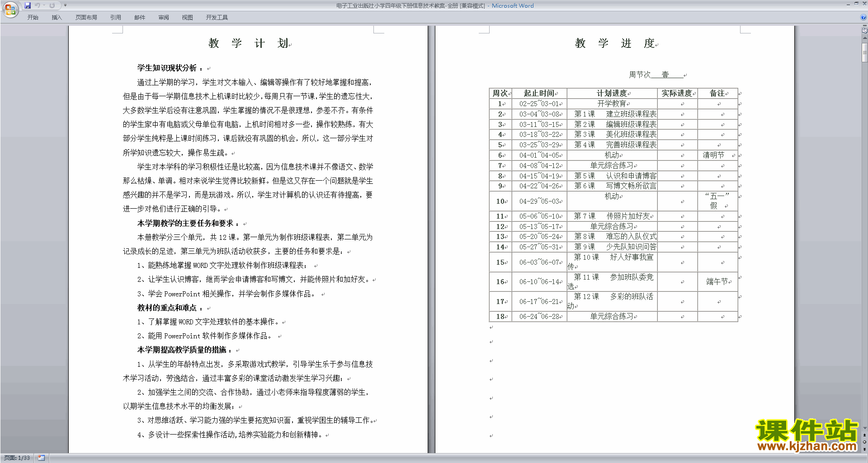The image size is (868, 463).
Task: Click the date cell 04-08~04-12
Action: [539, 166]
